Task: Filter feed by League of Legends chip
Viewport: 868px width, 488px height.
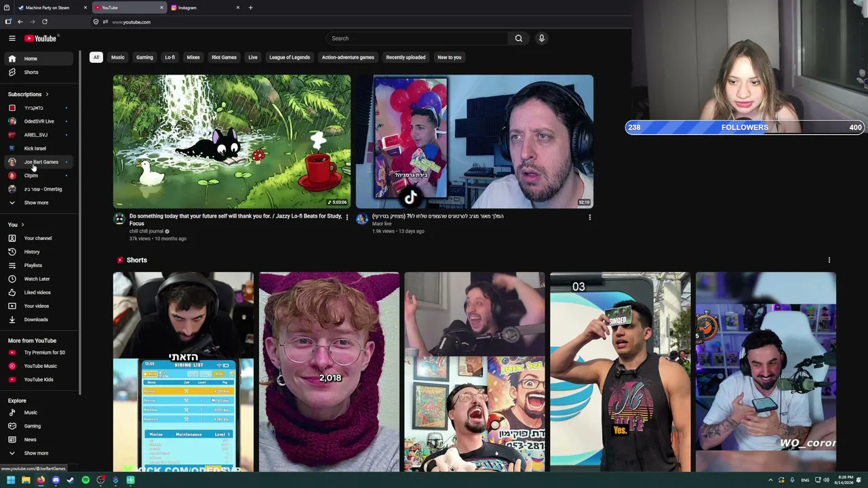Action: (290, 57)
